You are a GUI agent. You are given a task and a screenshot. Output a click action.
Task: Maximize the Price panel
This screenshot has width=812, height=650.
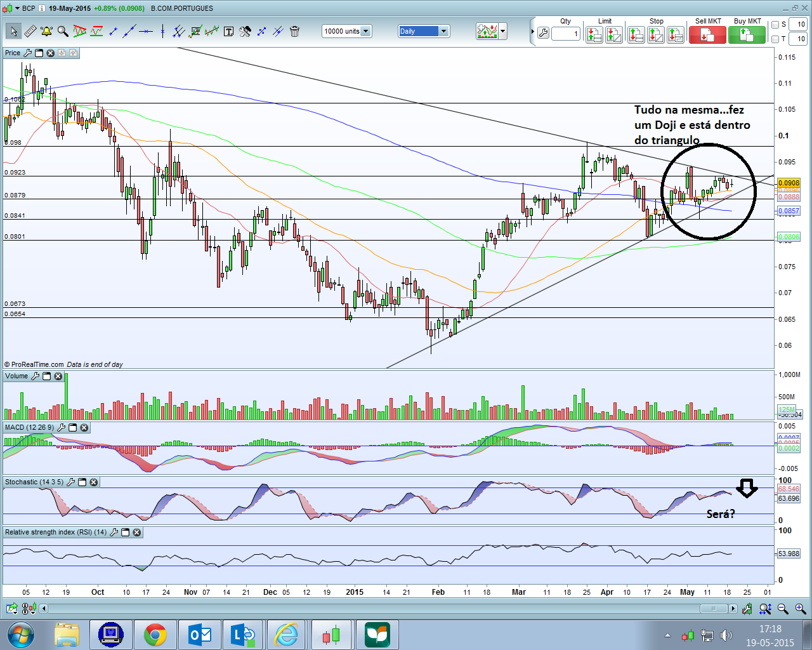point(39,53)
